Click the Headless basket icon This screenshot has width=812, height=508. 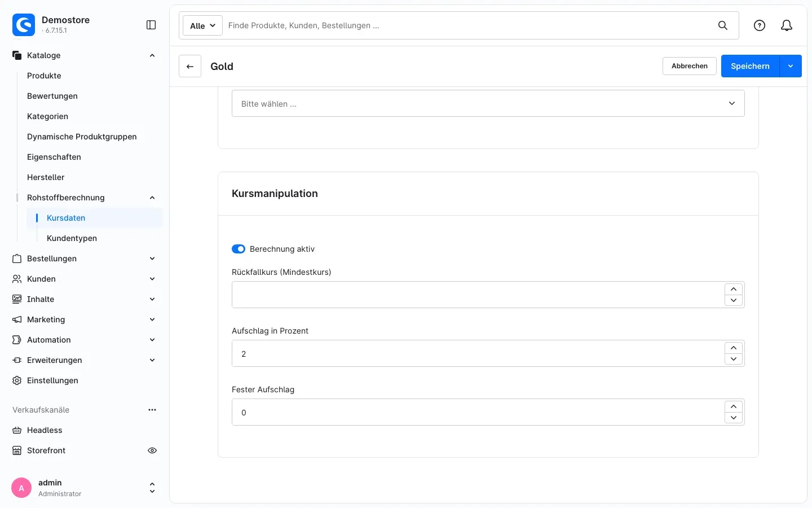coord(17,430)
